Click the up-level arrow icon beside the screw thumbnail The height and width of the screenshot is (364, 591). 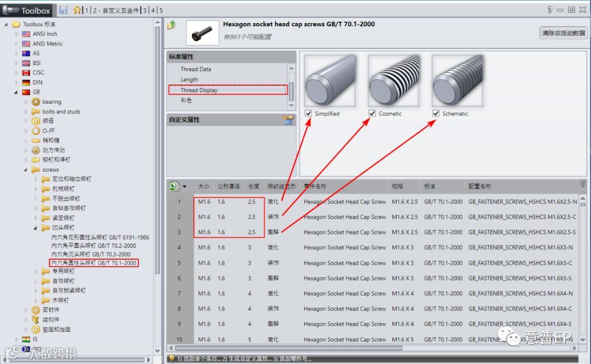[x=171, y=25]
